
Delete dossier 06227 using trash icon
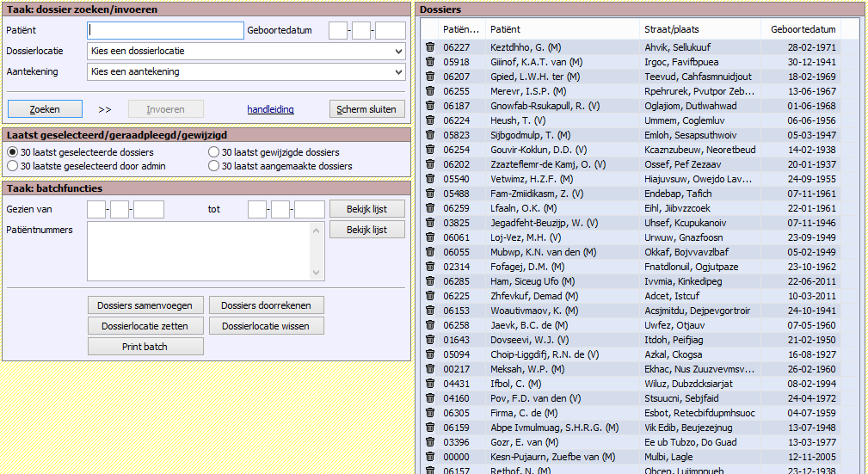430,47
